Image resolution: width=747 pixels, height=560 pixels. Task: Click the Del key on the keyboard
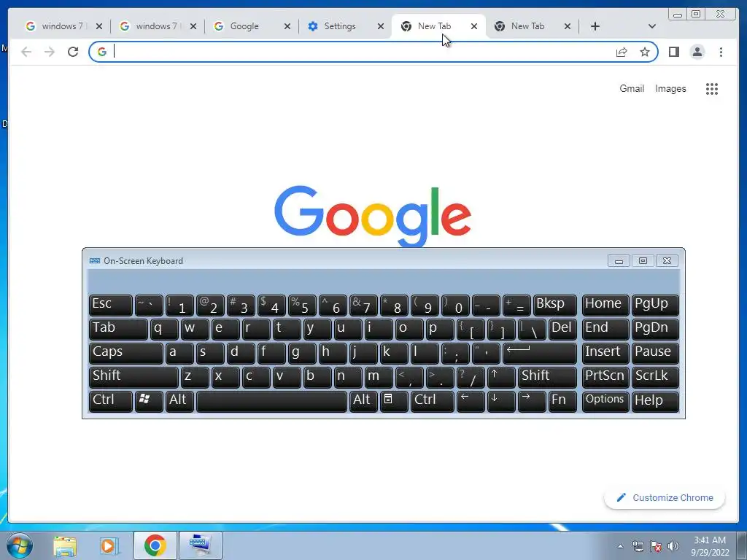coord(562,329)
